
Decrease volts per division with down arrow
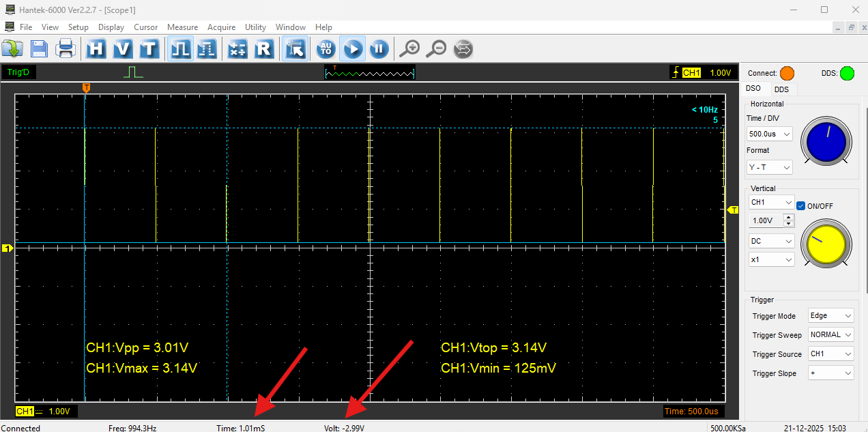pyautogui.click(x=789, y=224)
